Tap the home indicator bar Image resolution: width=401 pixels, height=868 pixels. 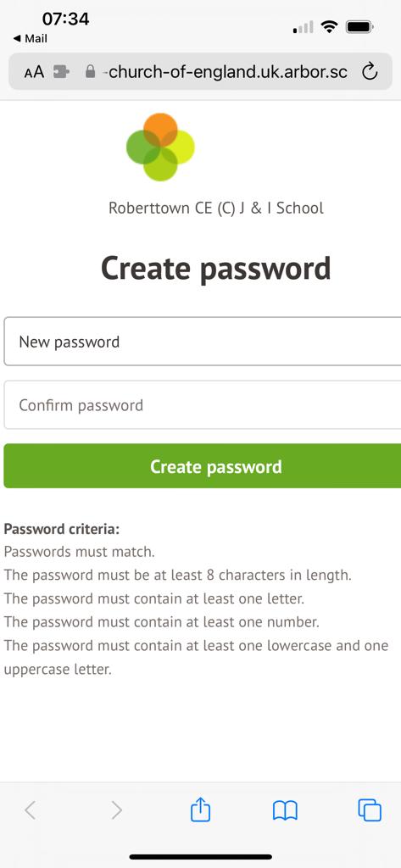coord(200,857)
